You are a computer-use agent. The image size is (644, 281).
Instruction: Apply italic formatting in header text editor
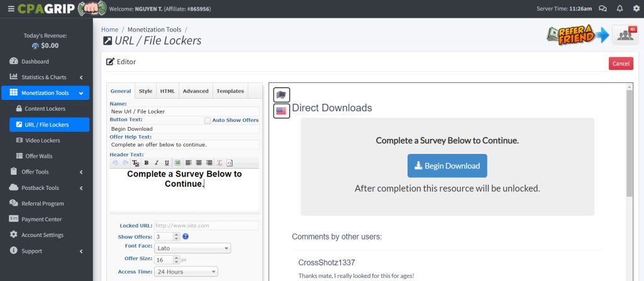point(156,163)
